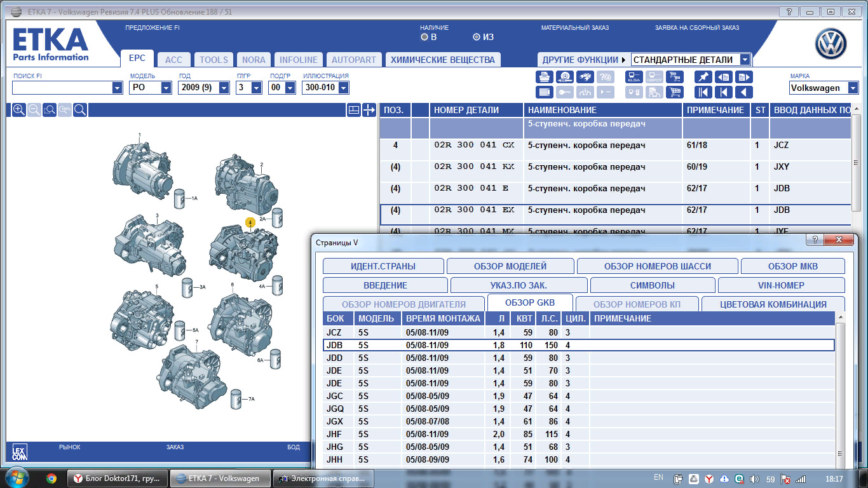Open the Модель dropdown showing PO
The width and height of the screenshot is (868, 488).
click(166, 88)
